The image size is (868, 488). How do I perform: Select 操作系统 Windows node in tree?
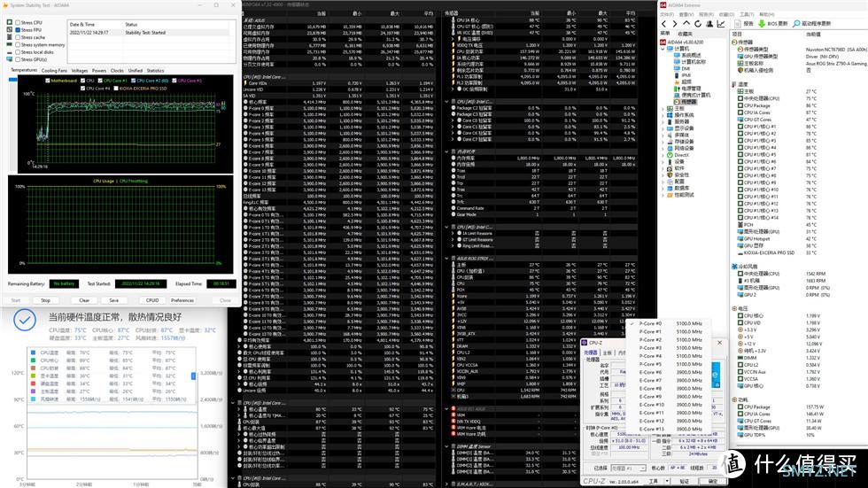pos(678,115)
